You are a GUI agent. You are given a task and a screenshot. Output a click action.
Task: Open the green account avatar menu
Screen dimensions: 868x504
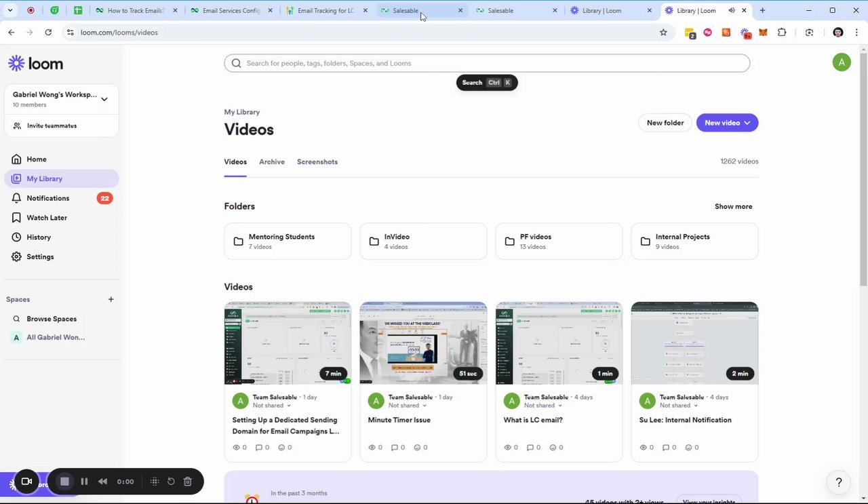click(x=842, y=62)
